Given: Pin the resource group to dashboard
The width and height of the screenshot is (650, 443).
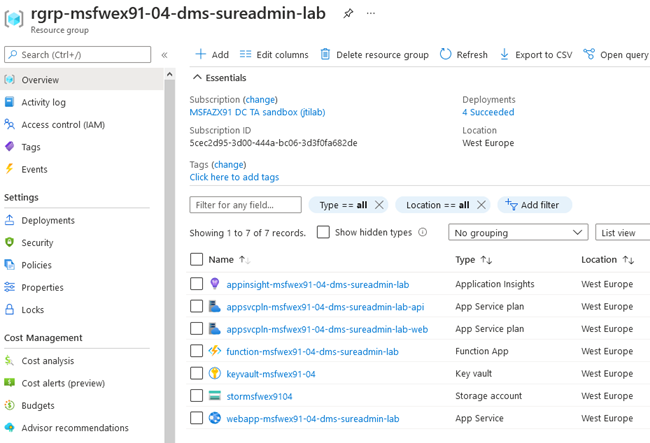Looking at the screenshot, I should click(x=348, y=13).
